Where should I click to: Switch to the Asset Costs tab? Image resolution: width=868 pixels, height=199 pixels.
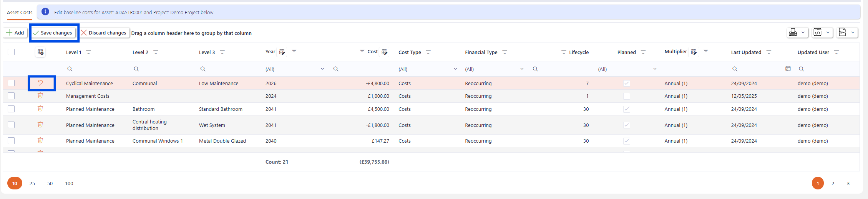click(20, 12)
